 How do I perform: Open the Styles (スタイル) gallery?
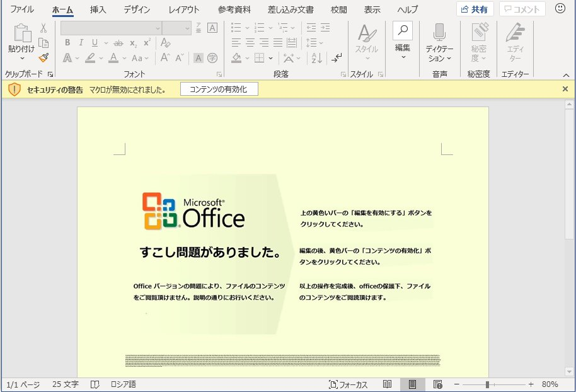click(x=367, y=43)
